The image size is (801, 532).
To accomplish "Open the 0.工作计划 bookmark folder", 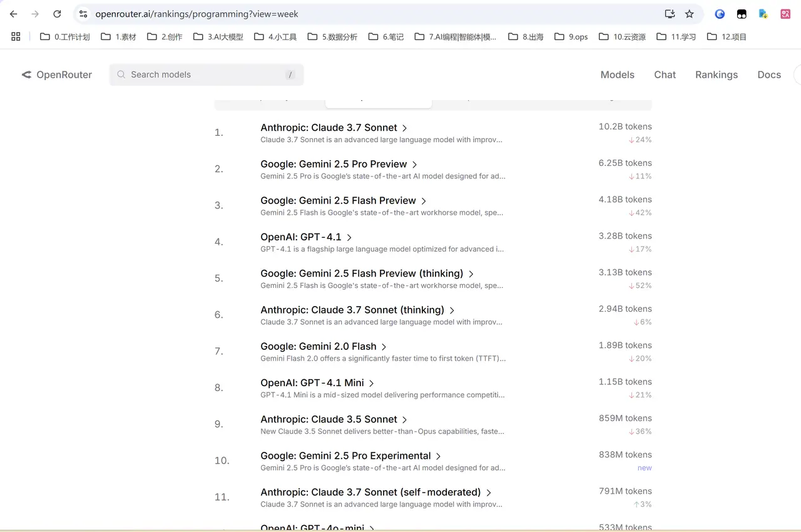I will (x=65, y=37).
